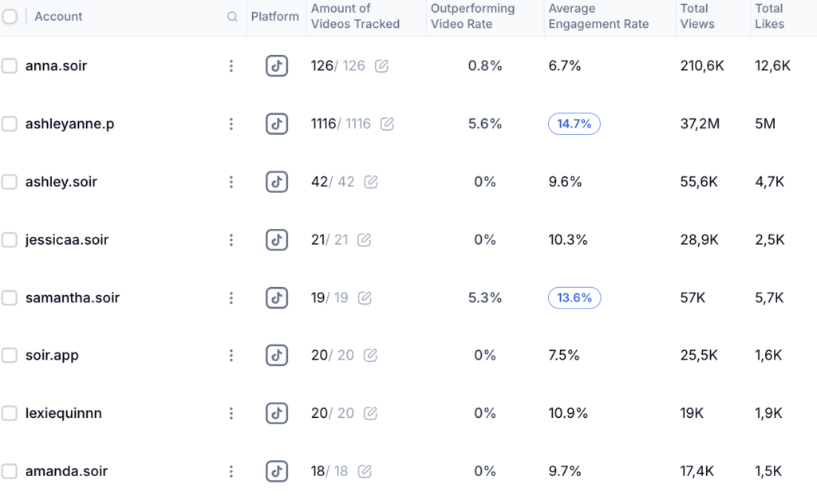This screenshot has height=504, width=817.
Task: Click TikTok icon in samantha.soir row
Action: click(277, 297)
